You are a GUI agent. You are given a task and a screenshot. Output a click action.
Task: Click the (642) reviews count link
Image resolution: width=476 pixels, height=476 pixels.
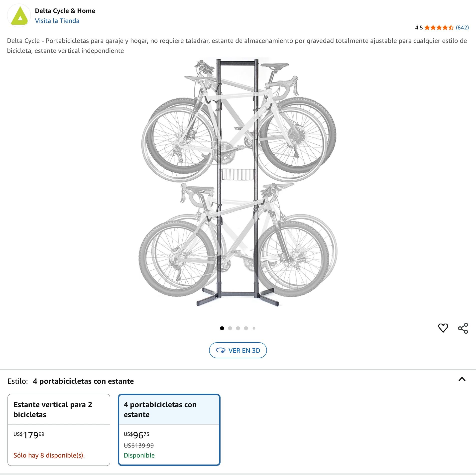pyautogui.click(x=463, y=28)
